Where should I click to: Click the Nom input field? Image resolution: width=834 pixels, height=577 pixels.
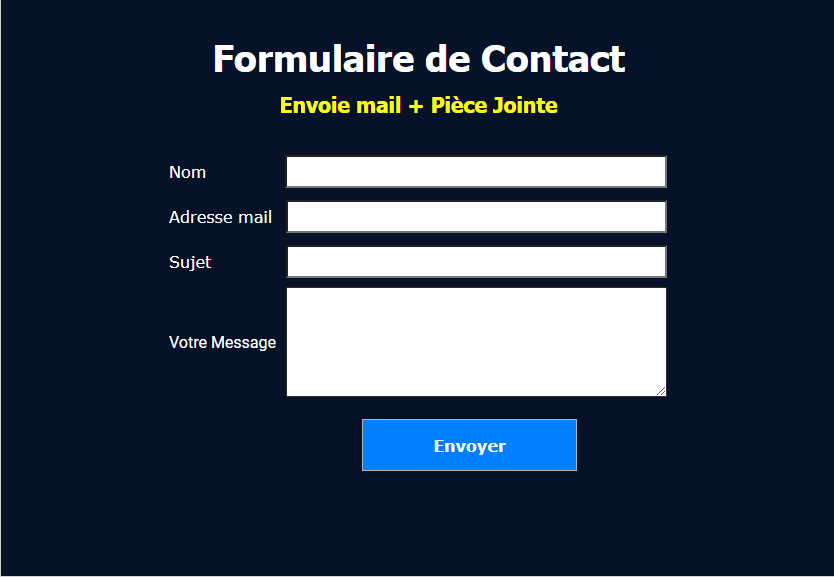[476, 172]
